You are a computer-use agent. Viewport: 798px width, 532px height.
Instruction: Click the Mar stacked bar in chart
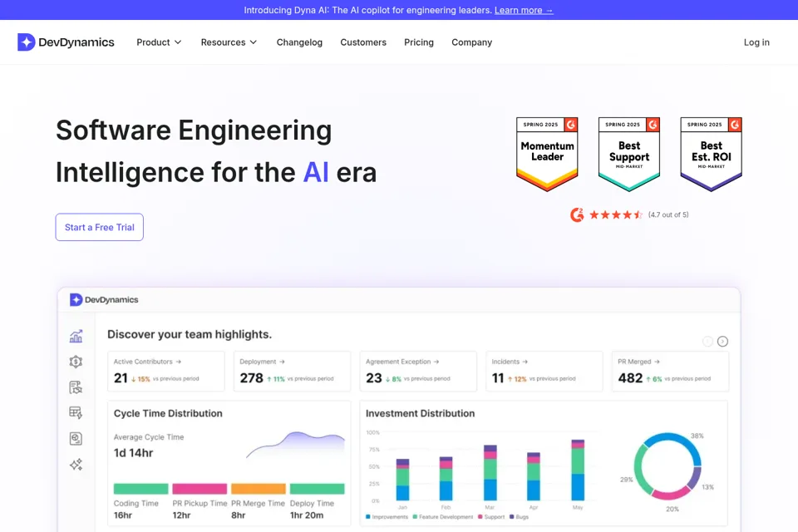(490, 472)
